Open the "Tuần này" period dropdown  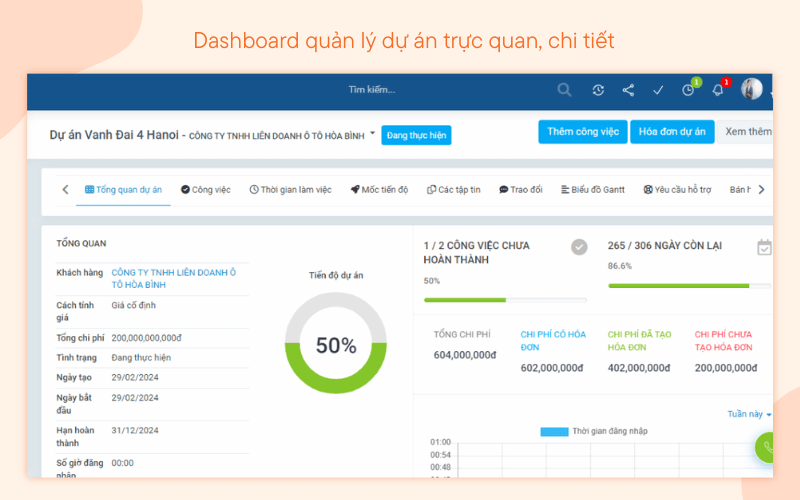click(x=749, y=414)
